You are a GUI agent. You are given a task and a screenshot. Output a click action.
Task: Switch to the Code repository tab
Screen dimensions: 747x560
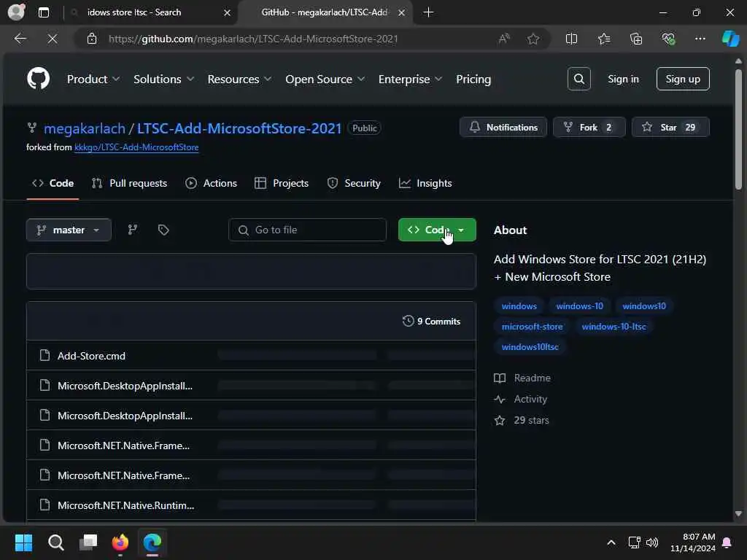tap(53, 183)
